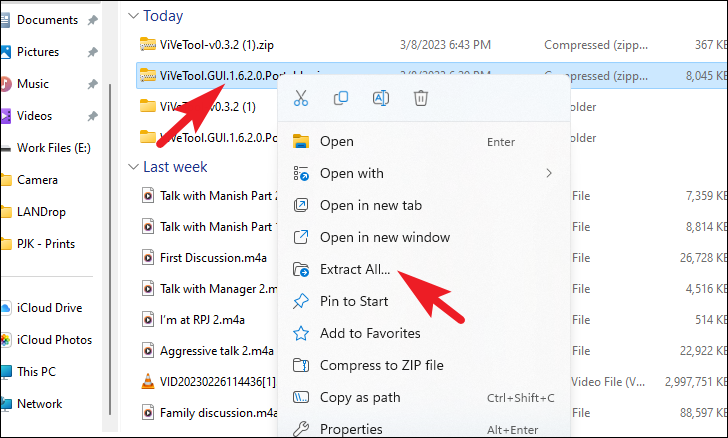Select Copy as path
The height and width of the screenshot is (438, 728).
[423, 398]
